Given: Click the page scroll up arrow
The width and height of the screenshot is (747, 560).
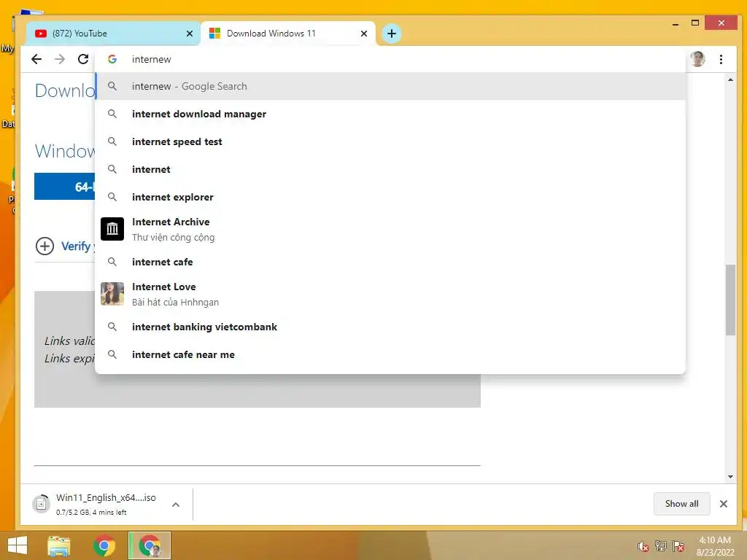Looking at the screenshot, I should click(730, 79).
